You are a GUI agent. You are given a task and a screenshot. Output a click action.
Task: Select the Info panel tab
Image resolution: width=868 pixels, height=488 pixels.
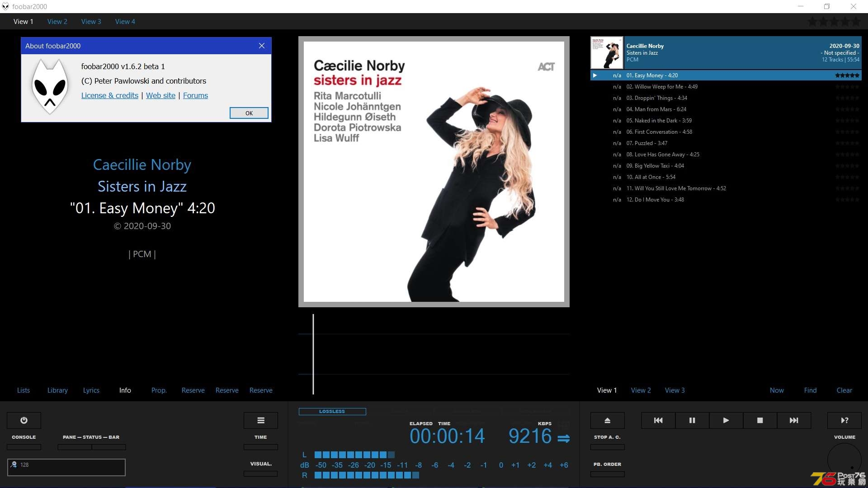point(125,390)
